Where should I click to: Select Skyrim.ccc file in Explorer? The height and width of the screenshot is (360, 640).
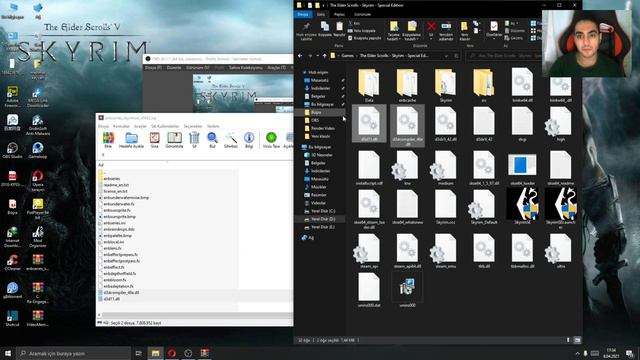(445, 207)
